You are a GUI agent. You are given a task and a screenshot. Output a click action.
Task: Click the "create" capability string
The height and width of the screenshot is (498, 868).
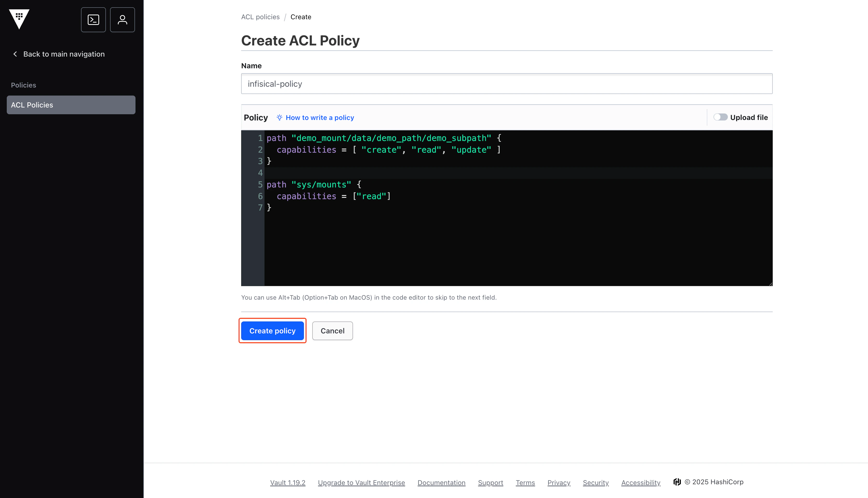point(381,150)
